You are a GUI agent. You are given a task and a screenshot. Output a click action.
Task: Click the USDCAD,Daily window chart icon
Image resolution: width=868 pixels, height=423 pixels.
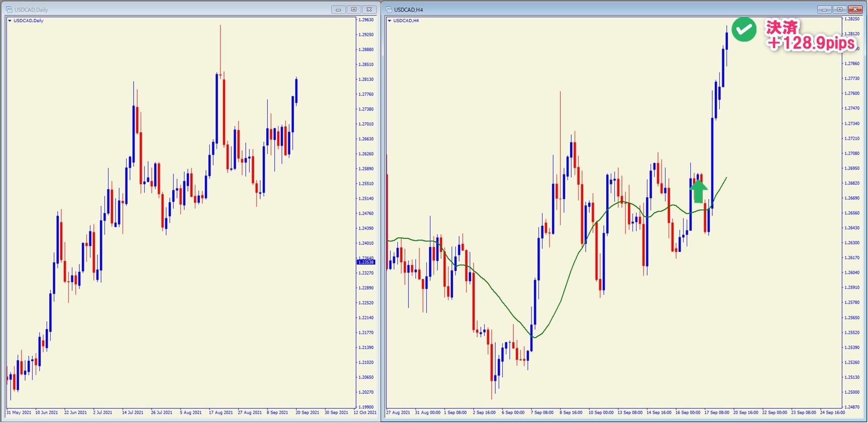tap(9, 10)
